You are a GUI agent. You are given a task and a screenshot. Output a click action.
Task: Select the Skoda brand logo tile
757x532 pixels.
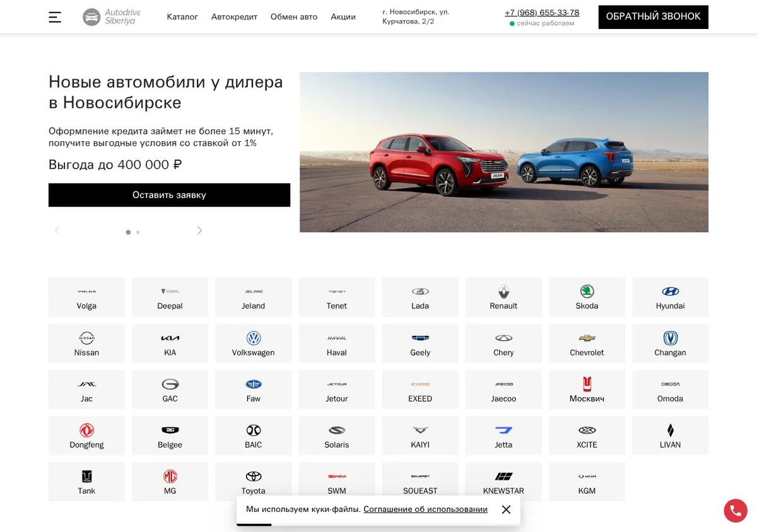point(587,297)
